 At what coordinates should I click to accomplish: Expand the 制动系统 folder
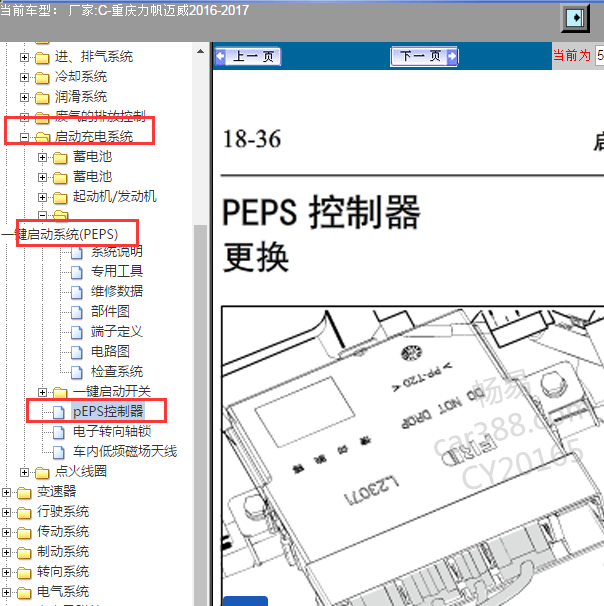click(6, 552)
